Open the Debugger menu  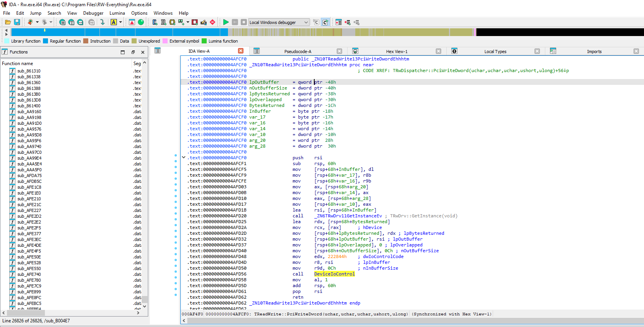(x=93, y=13)
